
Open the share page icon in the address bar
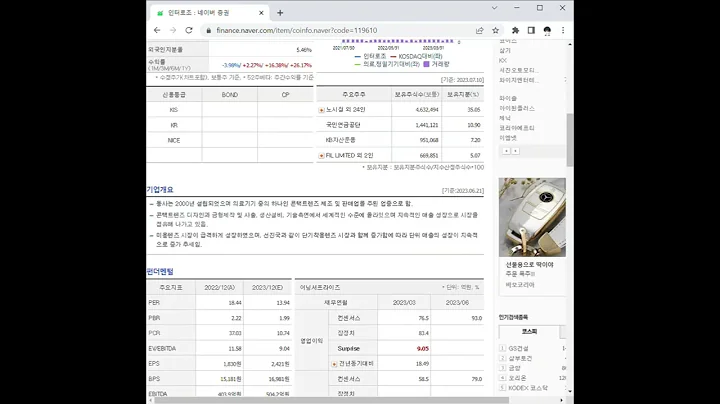pos(479,30)
